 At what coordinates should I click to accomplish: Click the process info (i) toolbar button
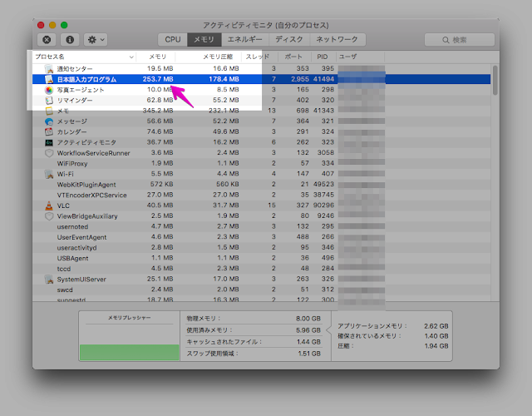tap(70, 39)
